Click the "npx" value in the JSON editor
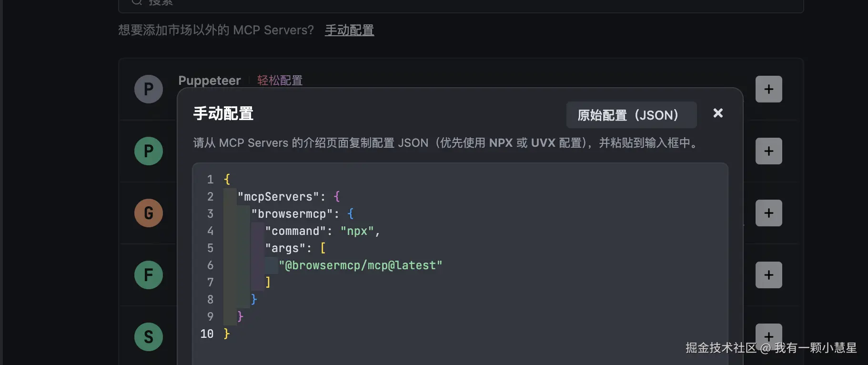This screenshot has width=868, height=365. pos(357,231)
